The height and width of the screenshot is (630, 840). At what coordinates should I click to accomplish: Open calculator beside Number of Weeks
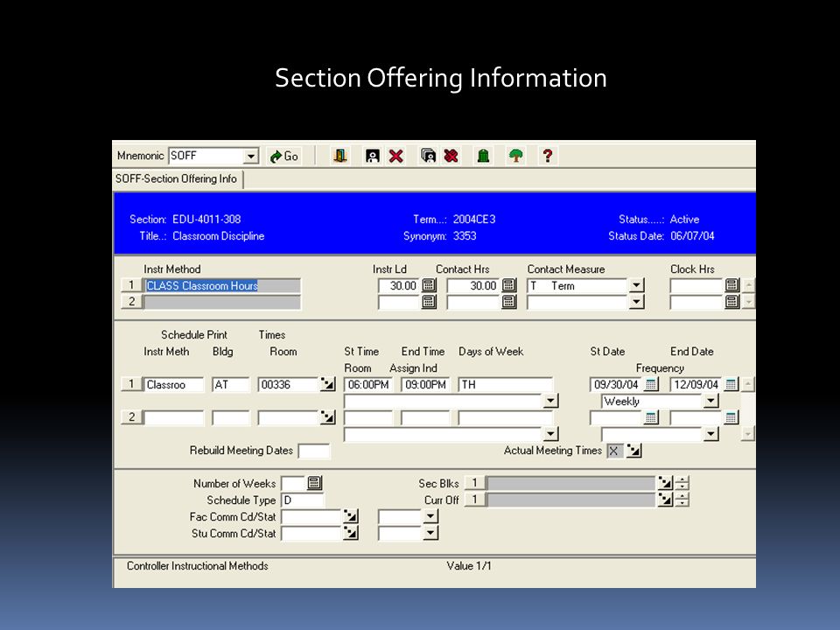(x=314, y=483)
